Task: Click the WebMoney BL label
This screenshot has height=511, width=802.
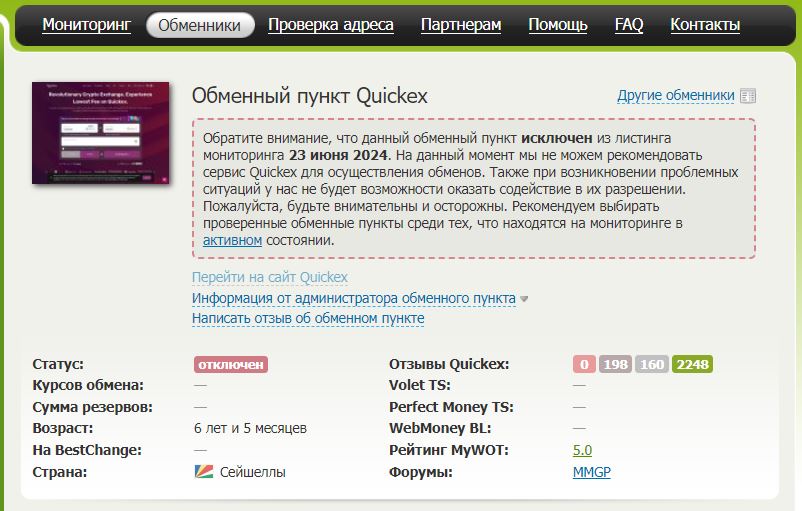Action: 440,428
